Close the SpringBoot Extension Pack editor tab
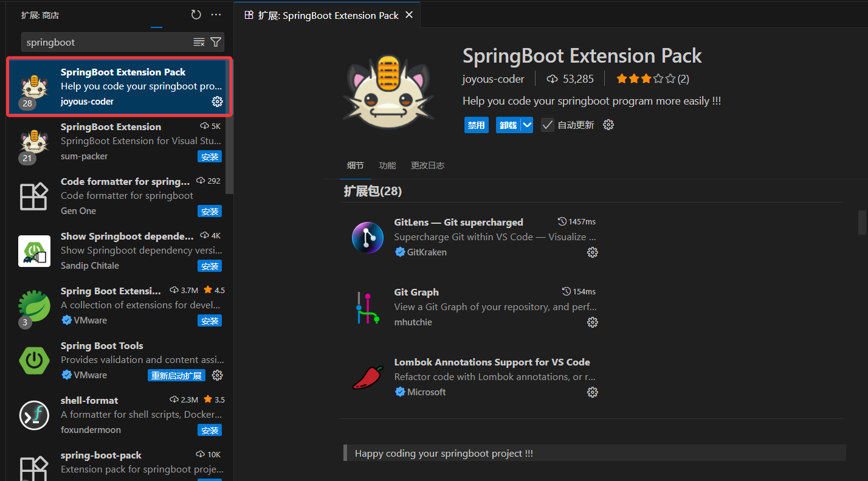The width and height of the screenshot is (868, 481). coord(409,15)
